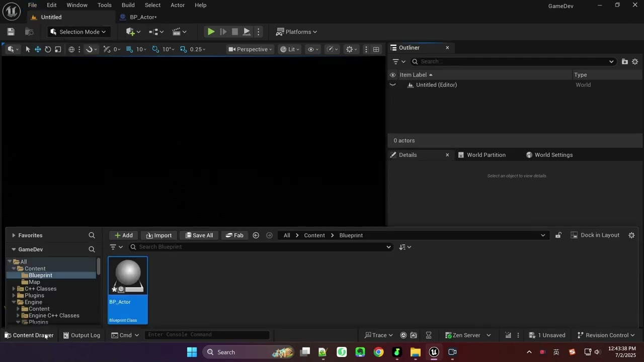Go back in Content Browser history
Image resolution: width=644 pixels, height=362 pixels.
(256, 235)
